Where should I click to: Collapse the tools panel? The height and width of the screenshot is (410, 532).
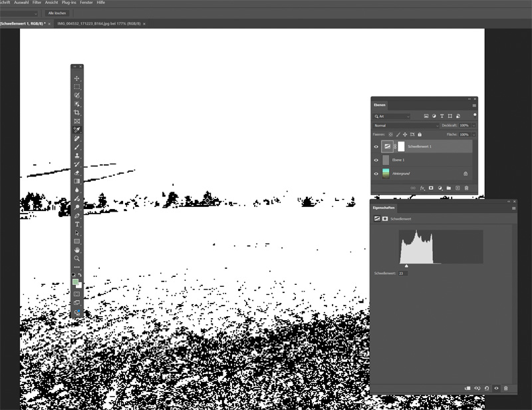pos(75,67)
